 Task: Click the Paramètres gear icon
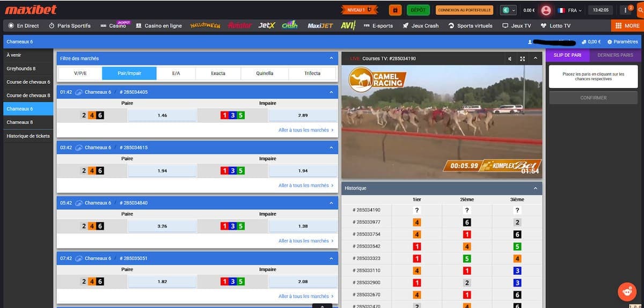click(x=610, y=42)
